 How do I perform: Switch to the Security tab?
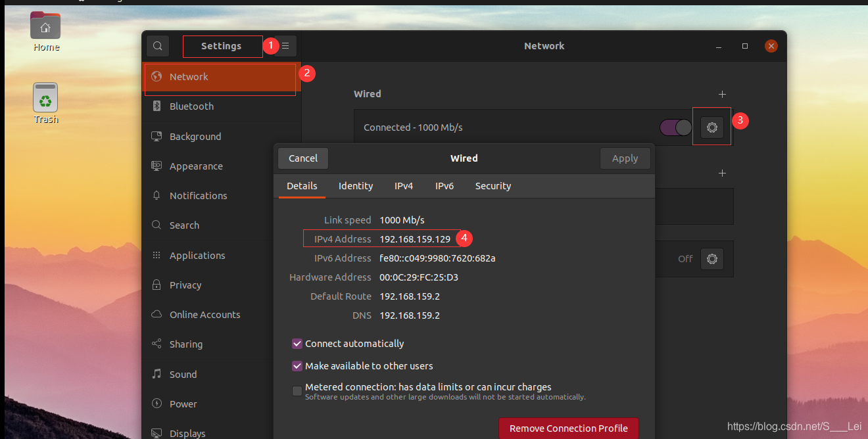click(493, 186)
